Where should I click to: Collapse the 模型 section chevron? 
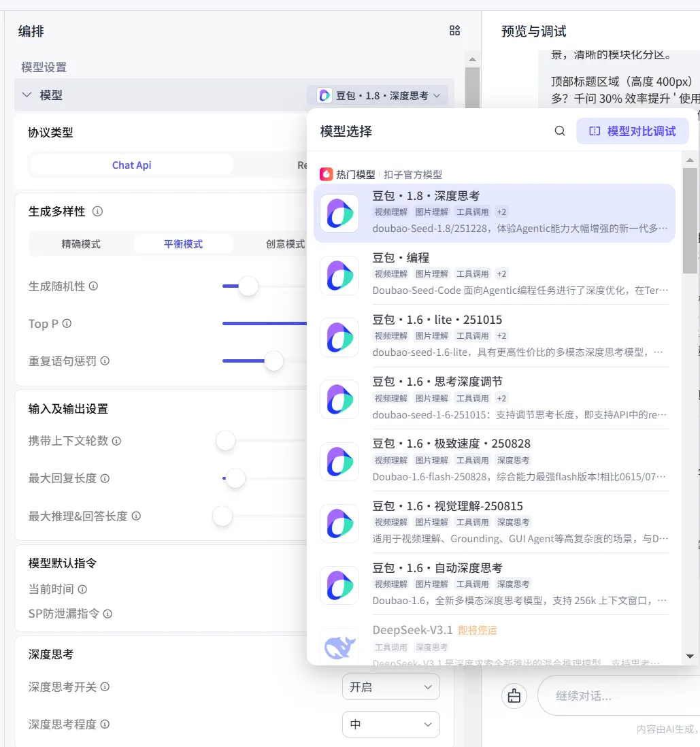coord(27,95)
